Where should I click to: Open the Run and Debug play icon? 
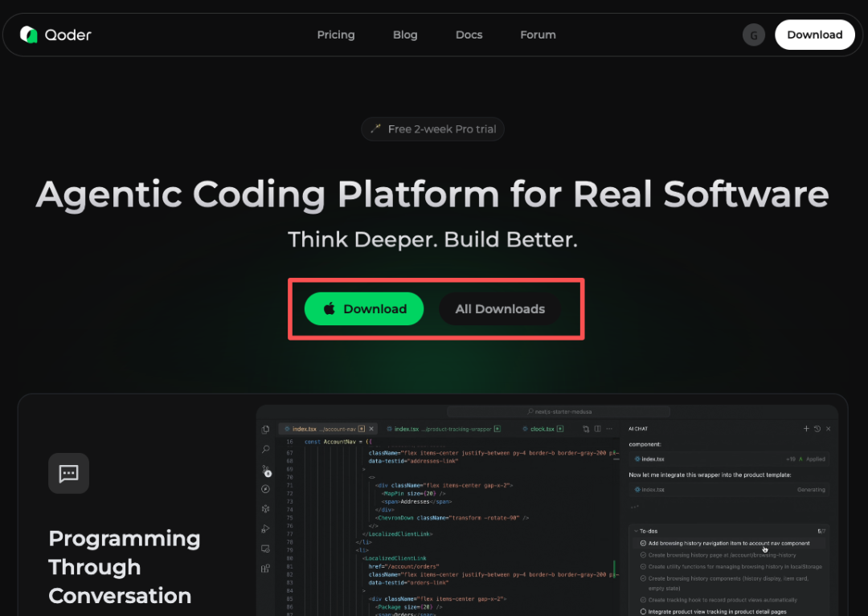tap(266, 528)
